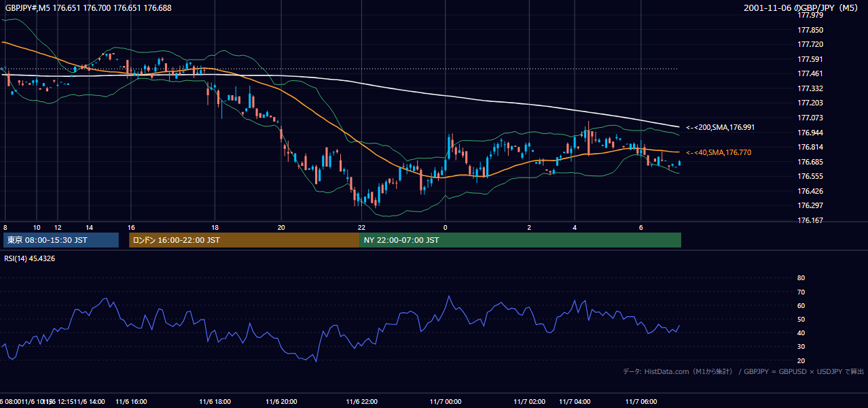Viewport: 868px width, 408px height.
Task: Click the 11/6 16:00 bottom time label
Action: click(131, 402)
